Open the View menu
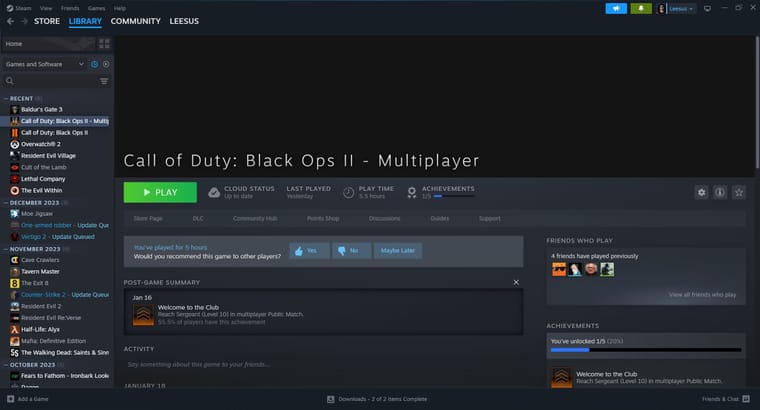 [x=46, y=8]
